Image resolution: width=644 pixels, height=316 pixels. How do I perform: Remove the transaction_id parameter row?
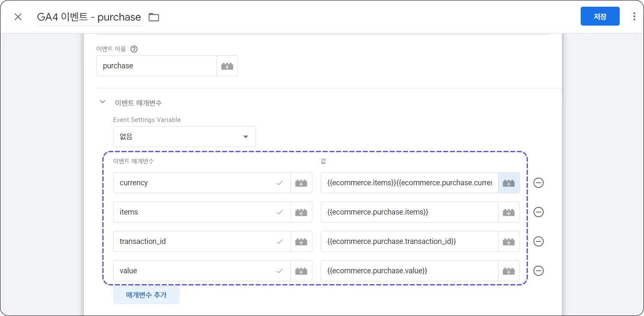(538, 241)
